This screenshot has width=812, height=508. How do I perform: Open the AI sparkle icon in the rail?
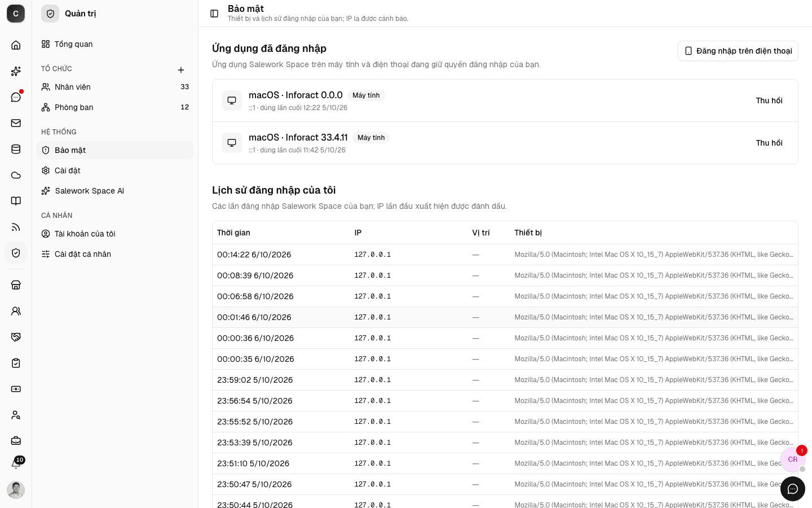coord(16,71)
